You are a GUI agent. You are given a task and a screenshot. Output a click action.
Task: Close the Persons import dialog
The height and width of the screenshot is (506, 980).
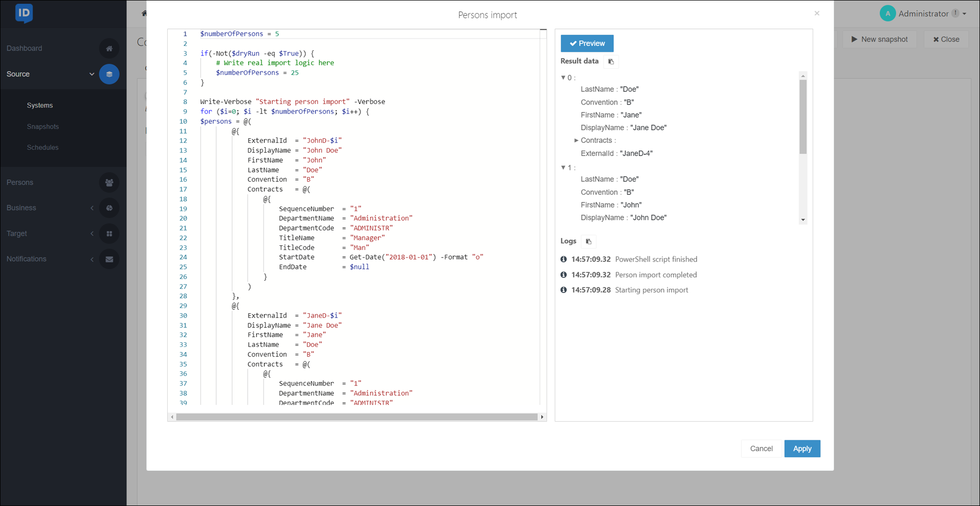click(x=817, y=13)
